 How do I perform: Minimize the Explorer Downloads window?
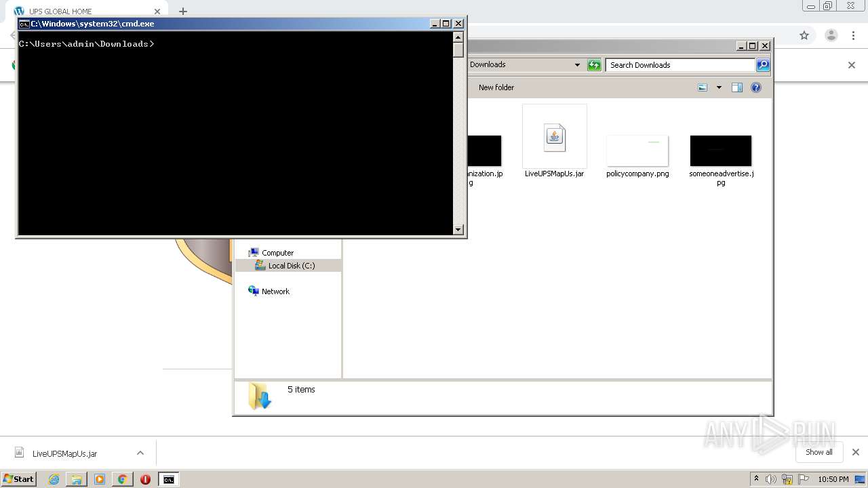point(741,46)
